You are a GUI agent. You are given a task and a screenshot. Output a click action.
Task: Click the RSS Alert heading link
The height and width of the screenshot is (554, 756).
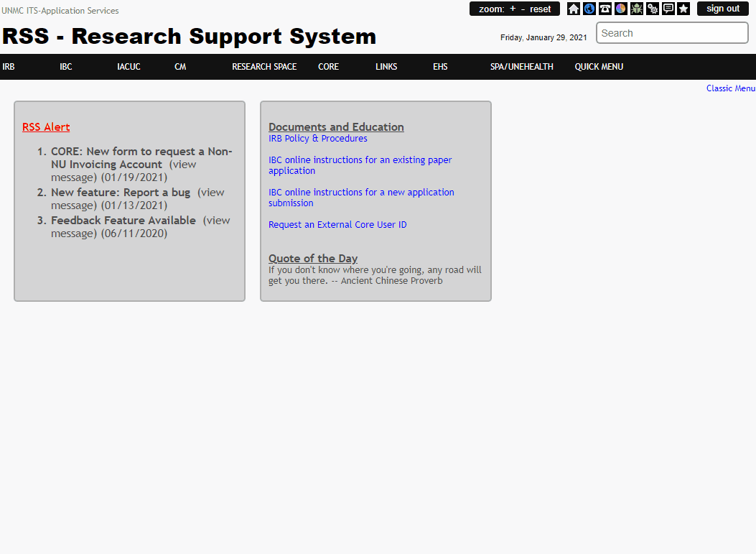point(46,127)
